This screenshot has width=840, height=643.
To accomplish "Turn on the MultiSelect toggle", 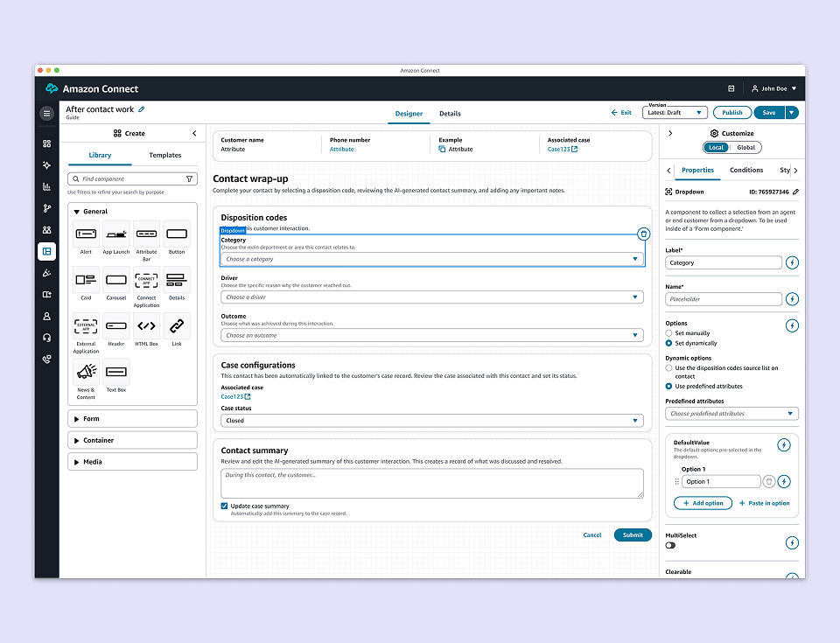I will coord(668,544).
